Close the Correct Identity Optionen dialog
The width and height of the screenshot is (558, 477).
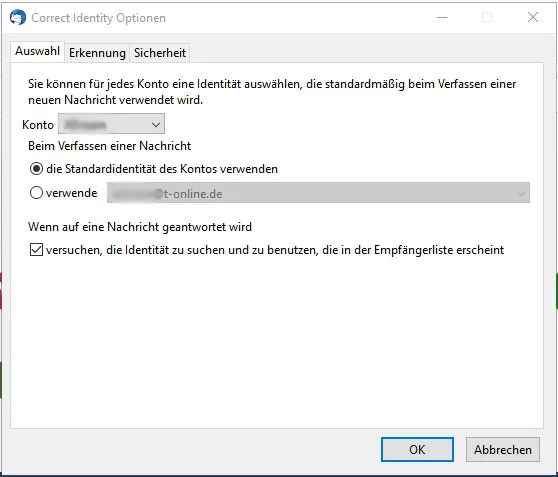coord(532,17)
